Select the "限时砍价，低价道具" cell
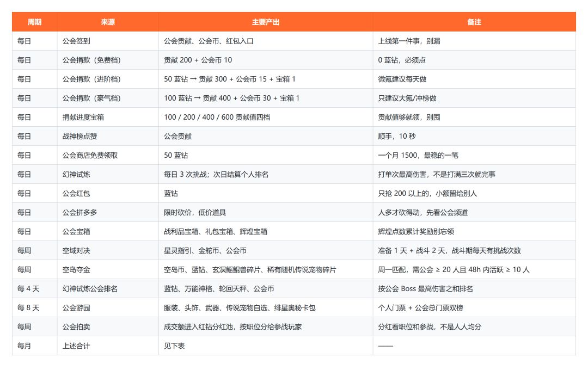588x370 pixels. pyautogui.click(x=266, y=213)
